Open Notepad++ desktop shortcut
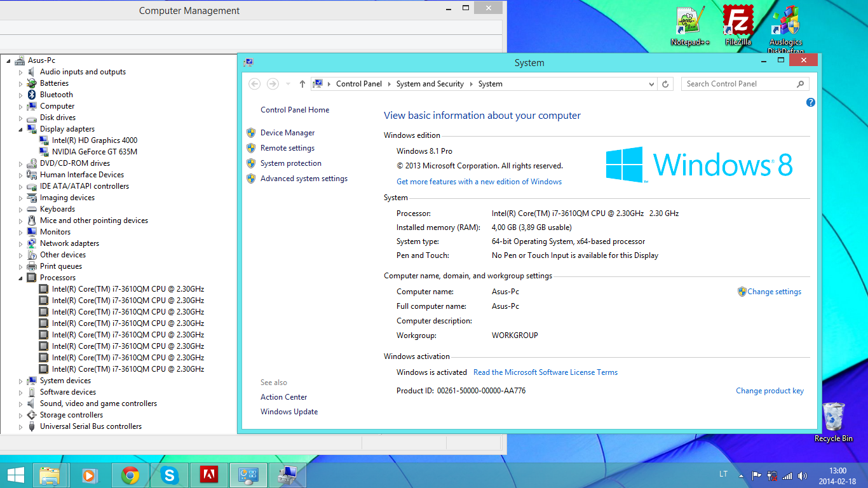Screen dimensions: 868x488 click(x=690, y=26)
